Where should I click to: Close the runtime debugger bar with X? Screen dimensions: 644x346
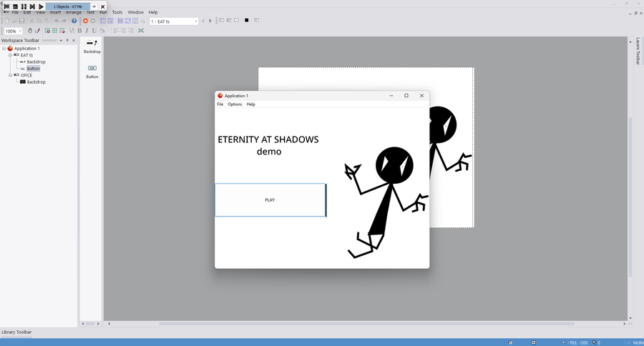(x=102, y=6)
